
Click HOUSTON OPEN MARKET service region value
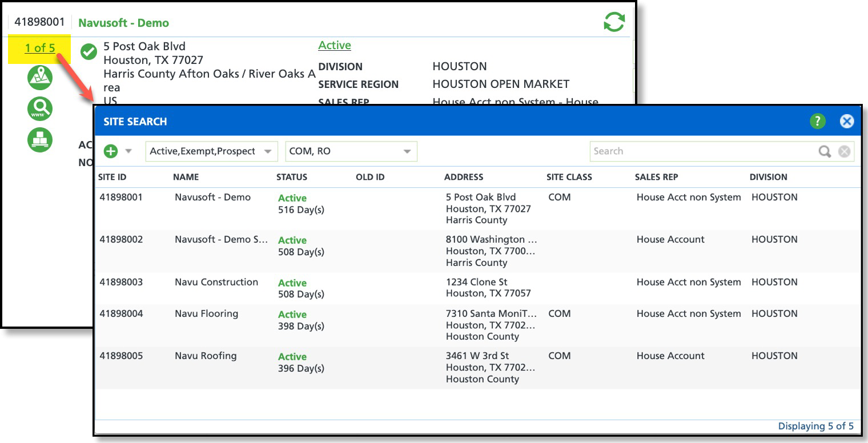coord(501,84)
